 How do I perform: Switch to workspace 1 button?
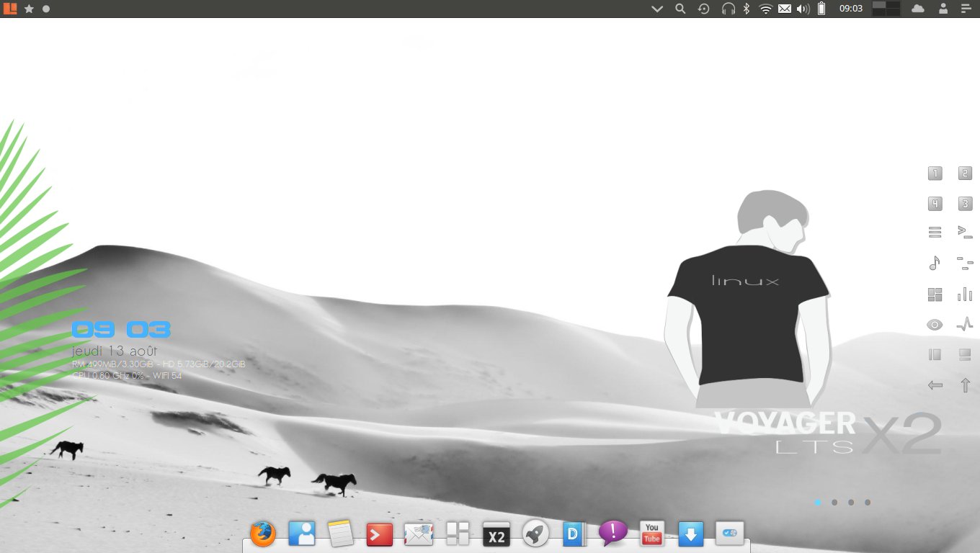click(935, 173)
